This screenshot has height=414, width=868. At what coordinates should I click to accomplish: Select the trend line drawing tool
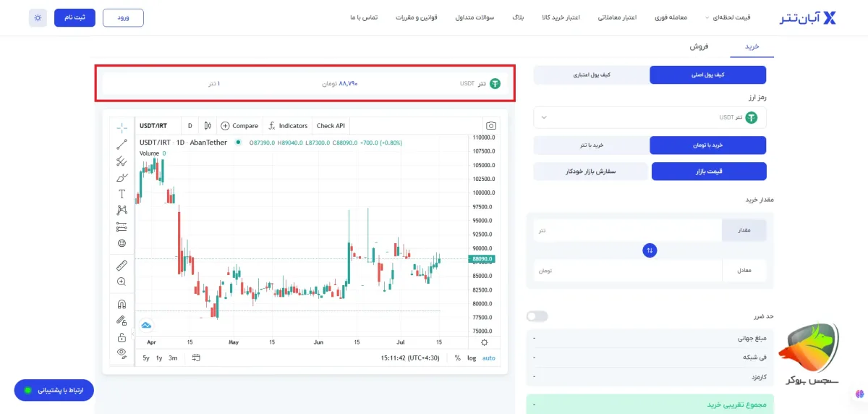click(x=122, y=144)
